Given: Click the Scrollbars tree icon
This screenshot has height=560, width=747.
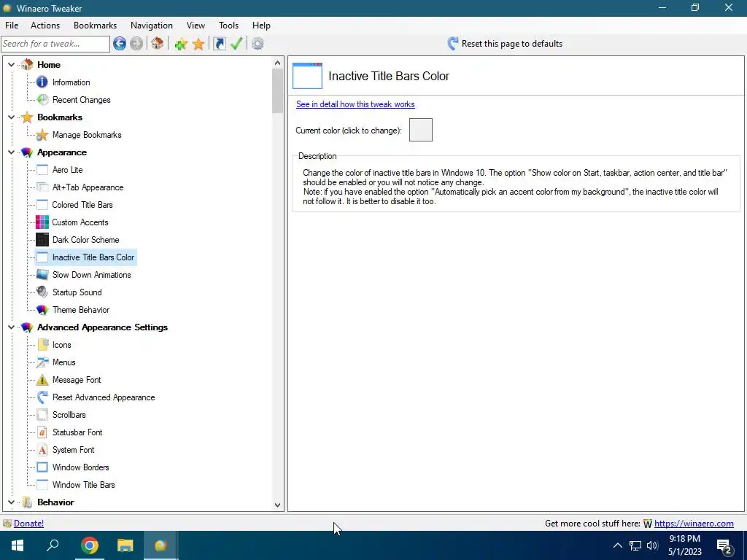Looking at the screenshot, I should pos(42,415).
